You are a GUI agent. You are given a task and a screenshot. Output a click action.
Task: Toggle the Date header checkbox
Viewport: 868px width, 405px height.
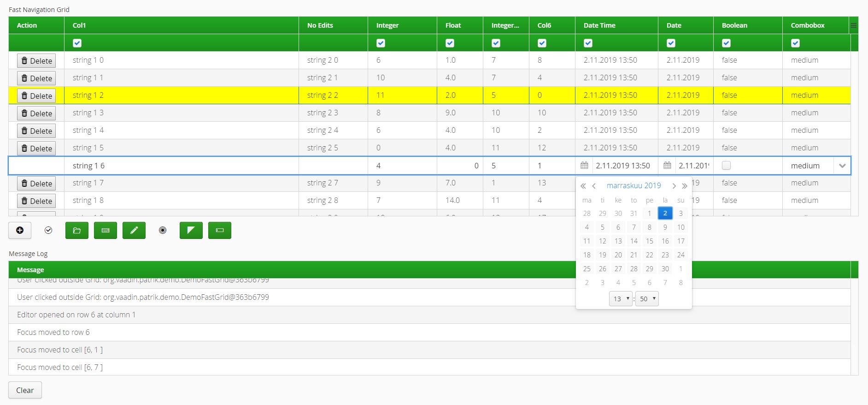click(x=671, y=43)
